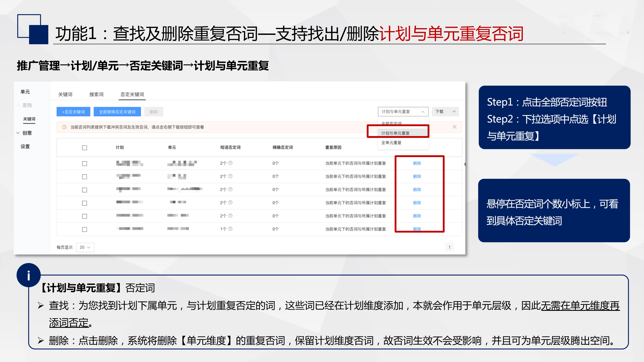Viewport: 644px width, 362px height.
Task: Click the 重复原因 column header
Action: point(333,147)
